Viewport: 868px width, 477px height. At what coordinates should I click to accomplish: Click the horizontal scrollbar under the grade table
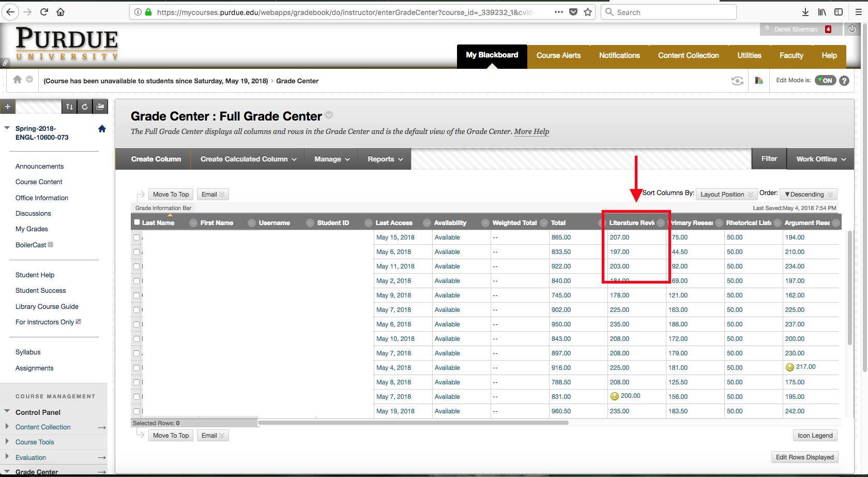pos(413,423)
